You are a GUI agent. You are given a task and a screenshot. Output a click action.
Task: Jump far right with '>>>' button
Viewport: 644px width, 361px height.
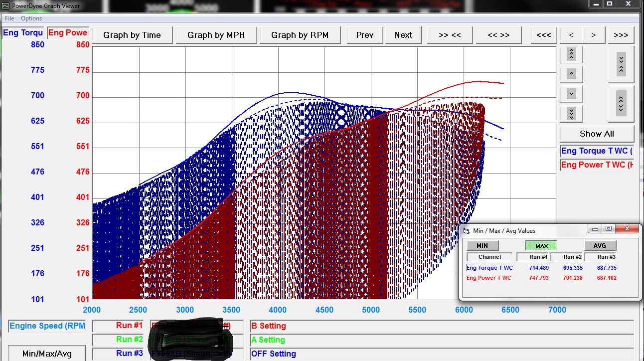point(621,35)
